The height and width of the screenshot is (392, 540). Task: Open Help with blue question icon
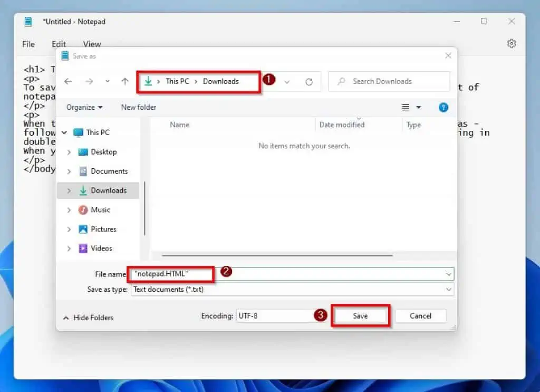pyautogui.click(x=443, y=108)
